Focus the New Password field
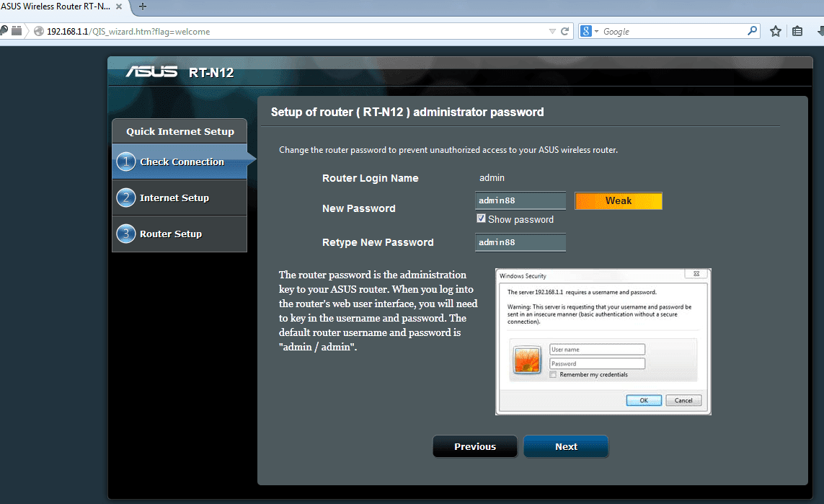Image resolution: width=824 pixels, height=504 pixels. click(520, 200)
